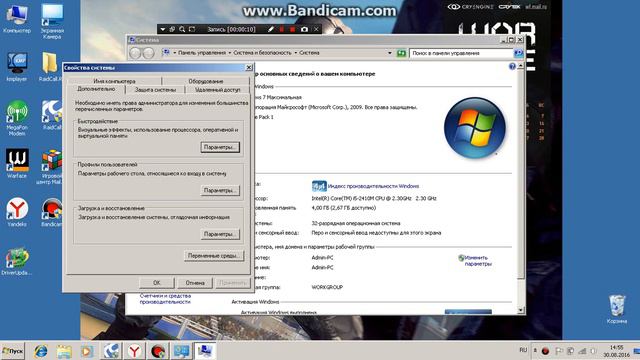Click the scroll down arrow in the Система window
This screenshot has height=360, width=640.
[x=520, y=310]
